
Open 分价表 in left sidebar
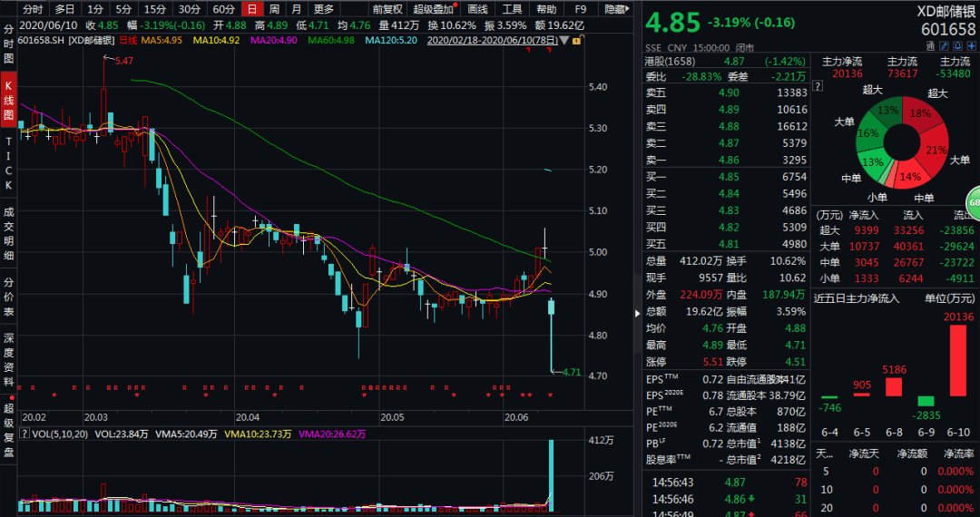[x=9, y=296]
